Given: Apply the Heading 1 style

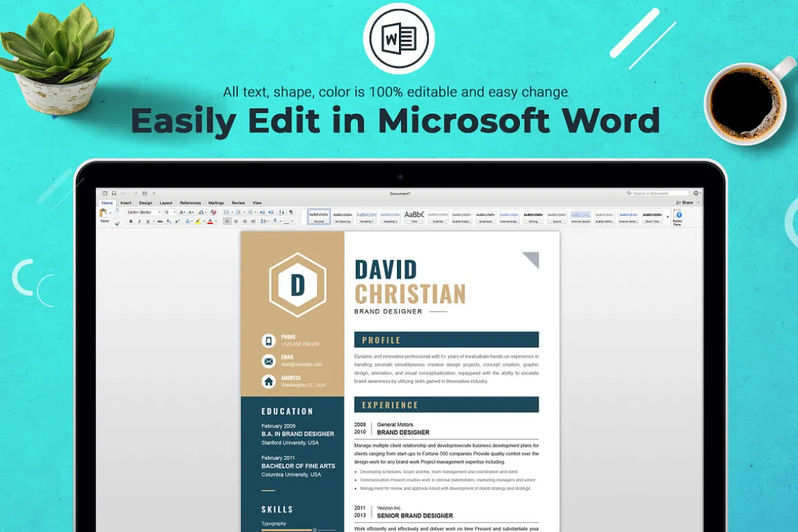Looking at the screenshot, I should 367,217.
